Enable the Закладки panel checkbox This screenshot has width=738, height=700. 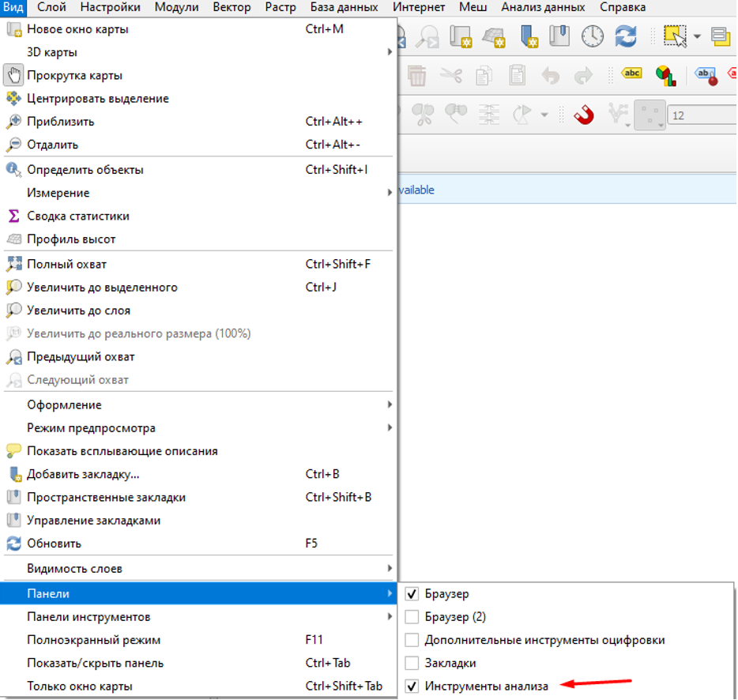[412, 663]
